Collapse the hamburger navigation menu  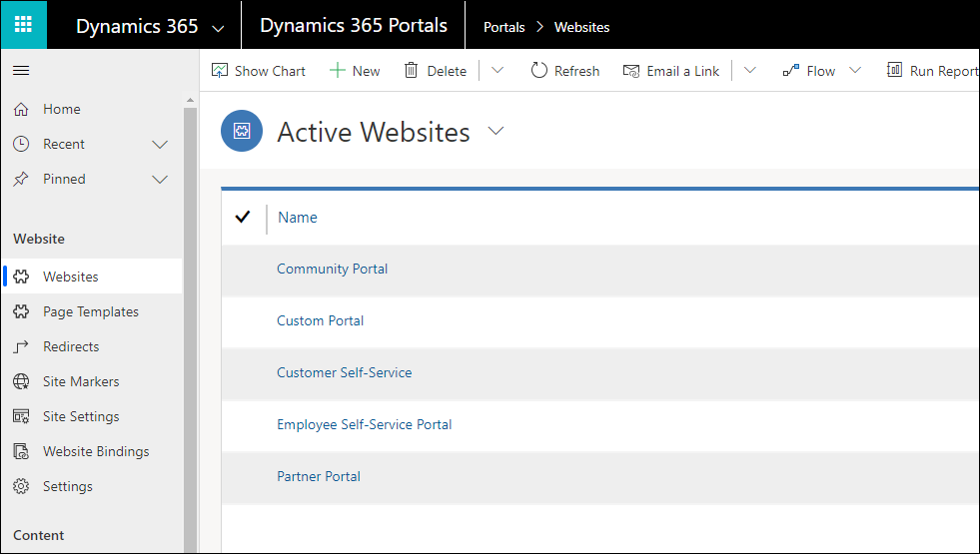click(x=21, y=71)
